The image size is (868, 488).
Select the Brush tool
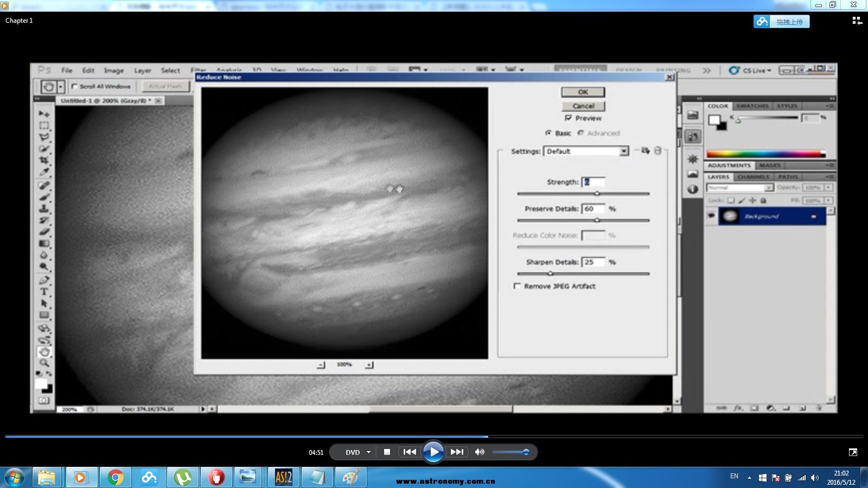point(44,197)
